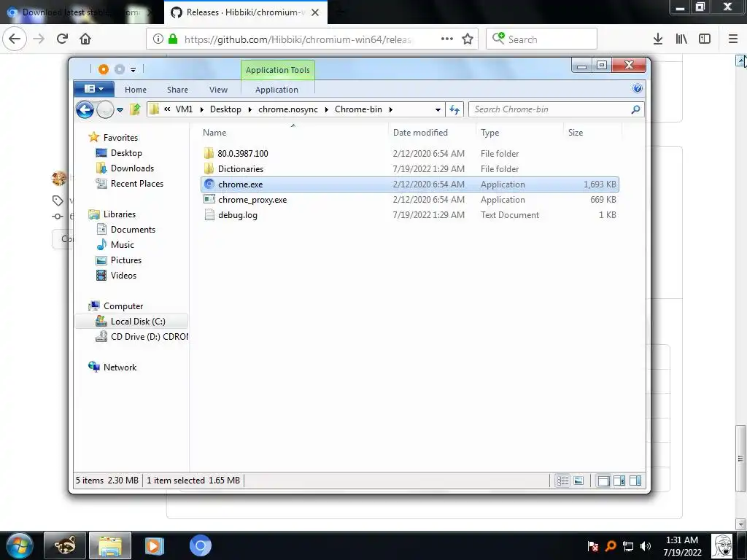
Task: Switch to the Home ribbon tab
Action: pyautogui.click(x=135, y=90)
